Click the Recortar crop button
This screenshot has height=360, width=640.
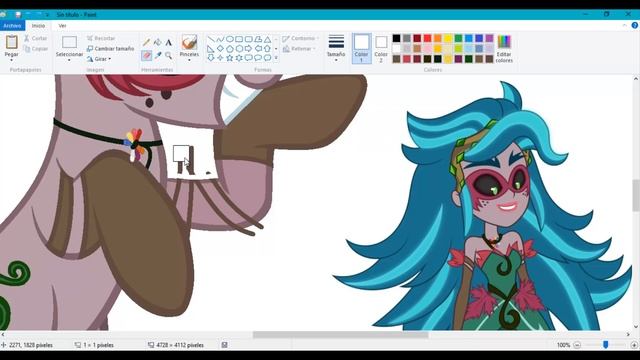tap(101, 38)
